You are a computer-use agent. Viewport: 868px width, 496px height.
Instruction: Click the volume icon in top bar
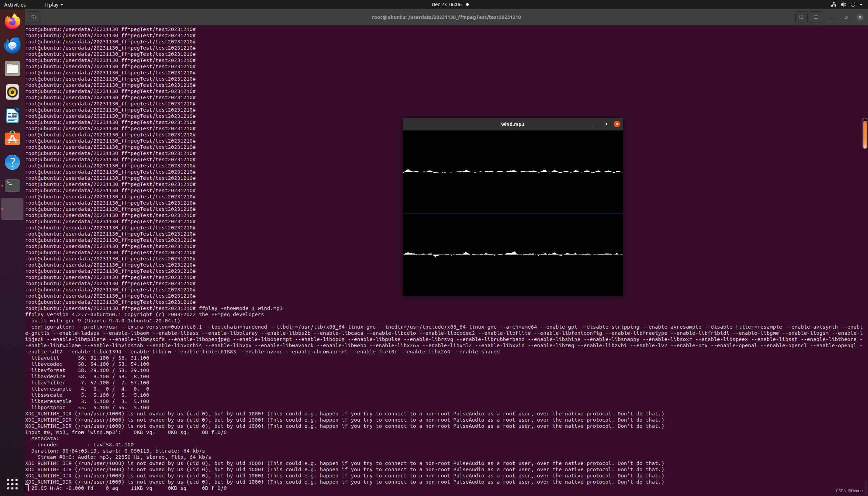[843, 4]
